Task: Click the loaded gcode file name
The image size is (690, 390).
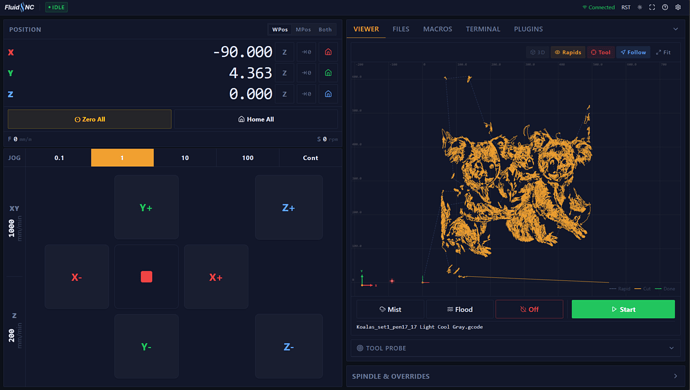Action: [419, 327]
